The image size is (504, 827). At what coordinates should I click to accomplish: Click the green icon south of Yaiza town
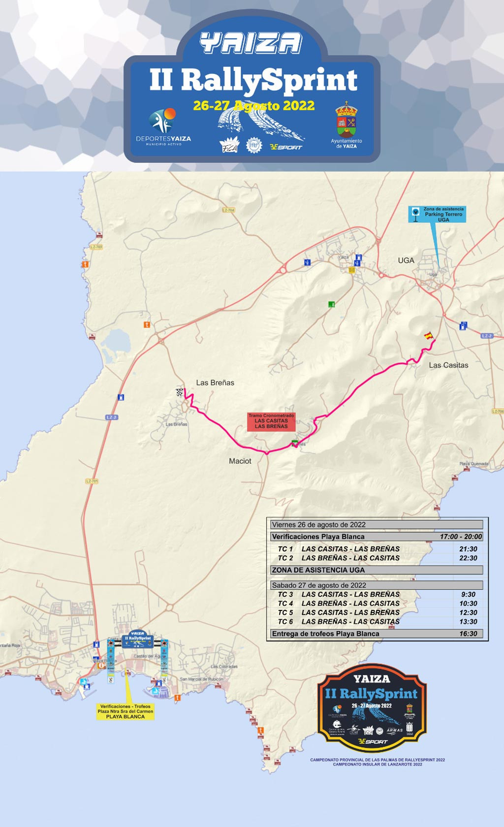[332, 304]
